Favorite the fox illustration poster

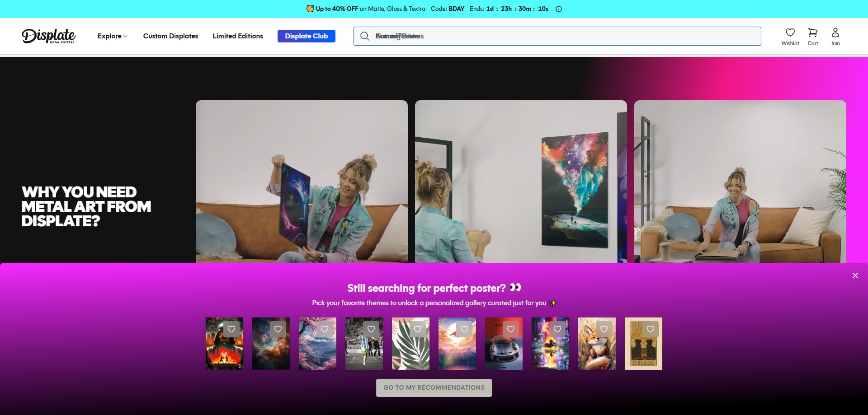pyautogui.click(x=604, y=329)
